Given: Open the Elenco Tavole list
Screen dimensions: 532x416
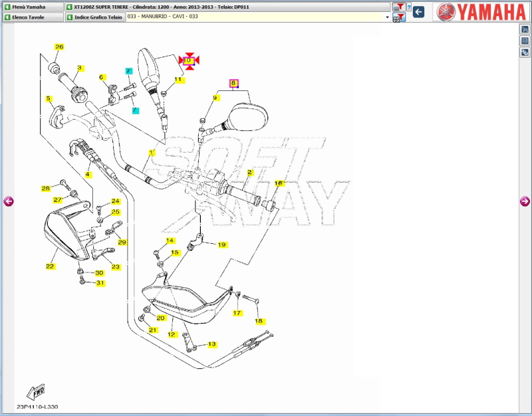Looking at the screenshot, I should (x=32, y=17).
